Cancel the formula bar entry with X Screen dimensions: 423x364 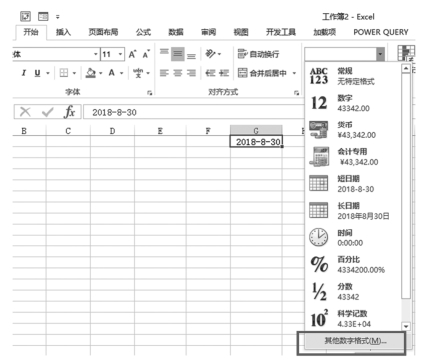pyautogui.click(x=25, y=112)
